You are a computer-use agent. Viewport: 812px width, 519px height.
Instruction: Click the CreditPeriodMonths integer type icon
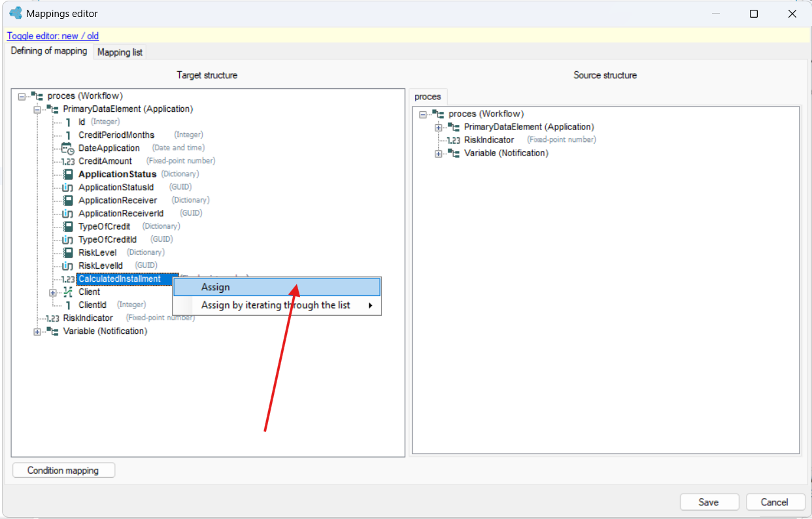pyautogui.click(x=68, y=135)
